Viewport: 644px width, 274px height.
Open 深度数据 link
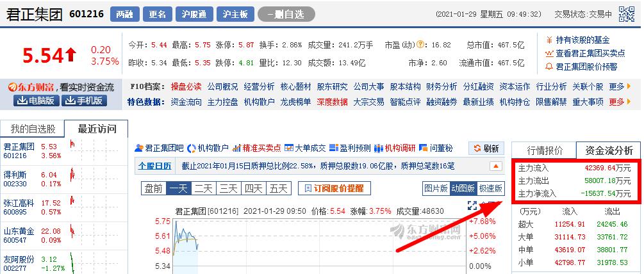pyautogui.click(x=332, y=102)
